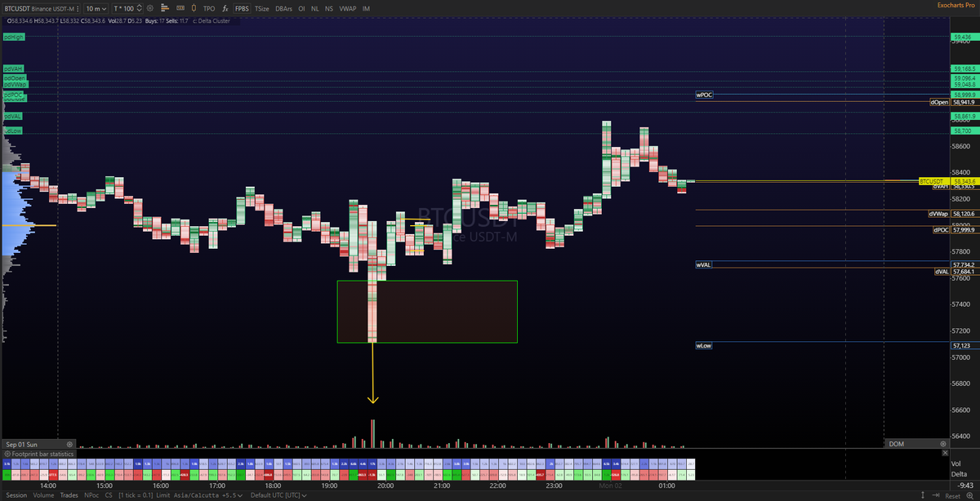This screenshot has height=501, width=980.
Task: Open the Default UTC [UTC] dropdown
Action: pyautogui.click(x=278, y=495)
